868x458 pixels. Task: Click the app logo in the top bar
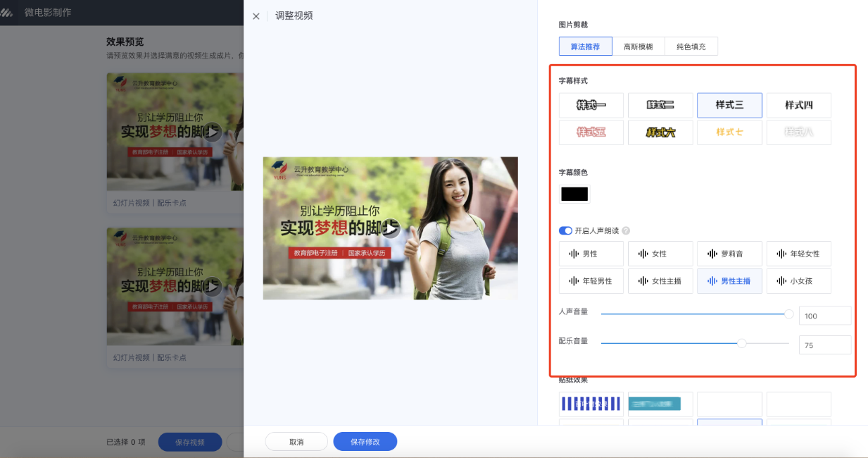[9, 12]
